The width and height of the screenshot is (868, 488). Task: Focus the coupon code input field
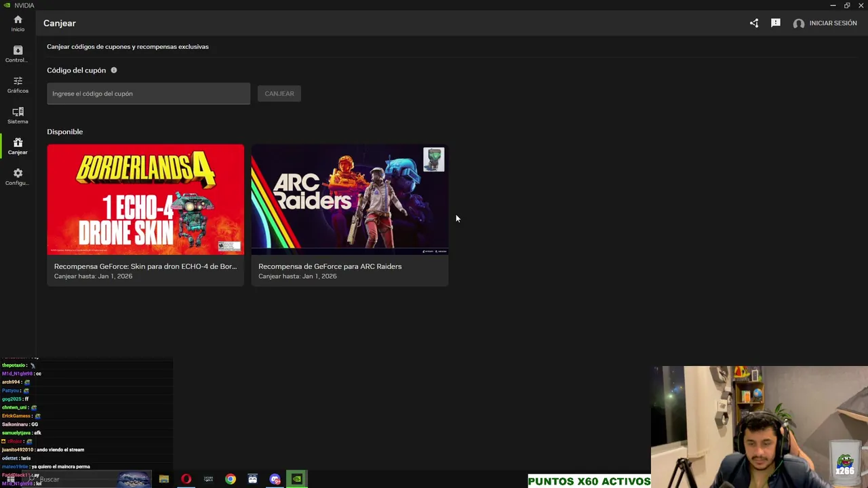coord(149,94)
